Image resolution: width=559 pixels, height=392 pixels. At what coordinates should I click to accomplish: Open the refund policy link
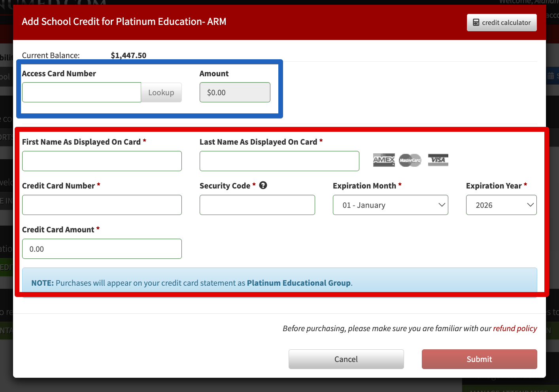pyautogui.click(x=515, y=328)
